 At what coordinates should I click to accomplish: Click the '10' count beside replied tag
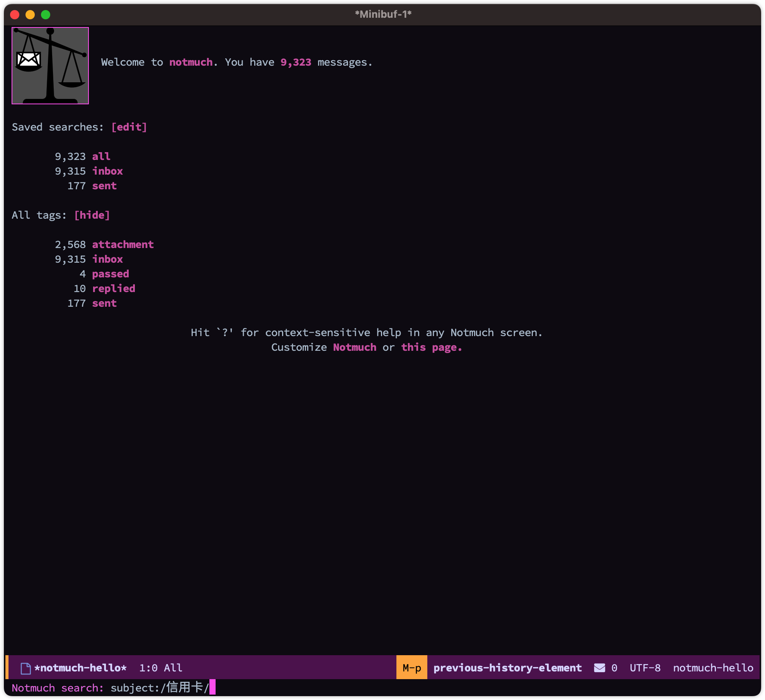pos(80,289)
